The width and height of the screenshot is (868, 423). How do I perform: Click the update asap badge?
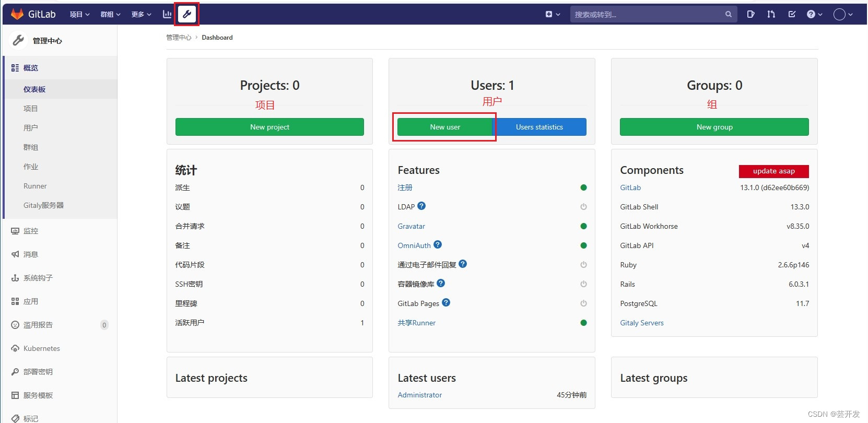pyautogui.click(x=774, y=171)
